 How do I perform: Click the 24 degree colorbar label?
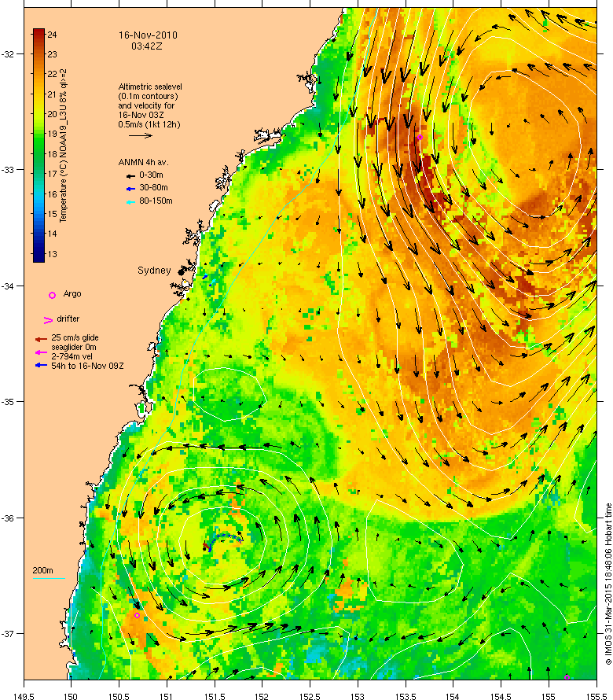pyautogui.click(x=52, y=35)
